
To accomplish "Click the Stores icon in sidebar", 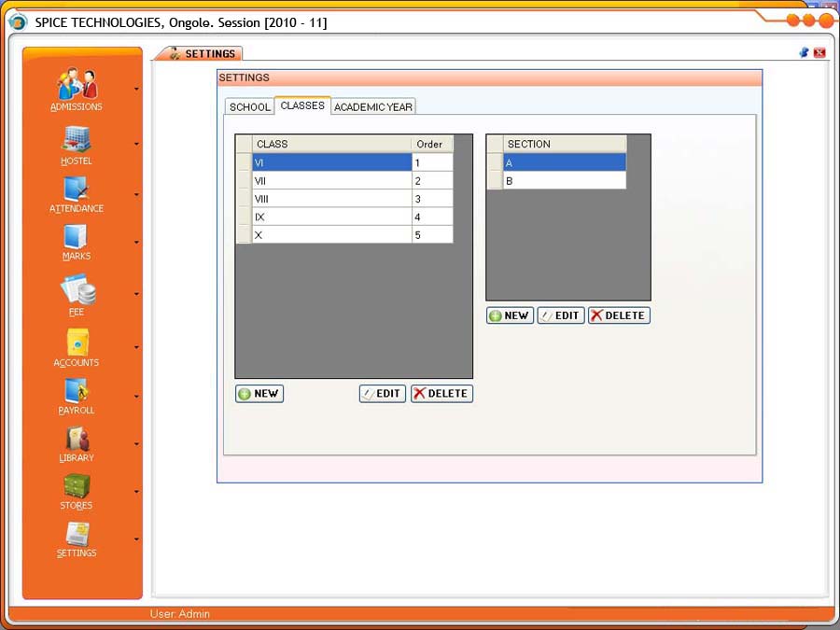I will [x=77, y=486].
